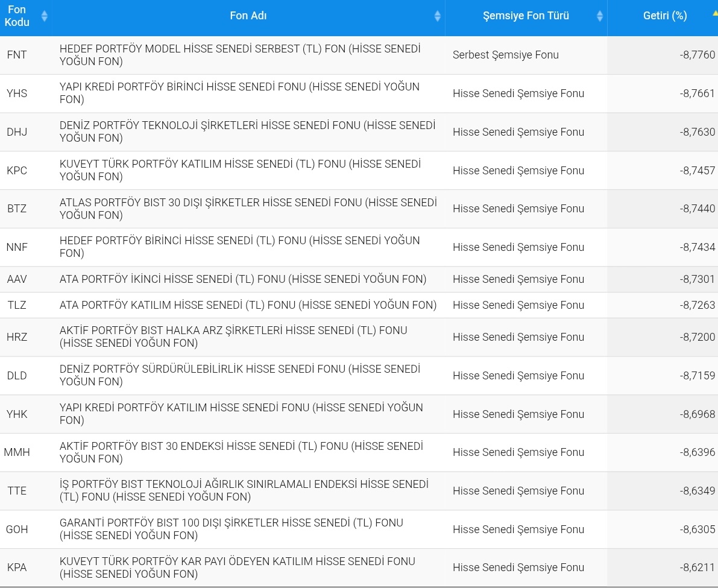
Task: Open DENİZ PORTFÖY SÜRDÜRÜLEBİLİRLİK fund
Action: (240, 375)
